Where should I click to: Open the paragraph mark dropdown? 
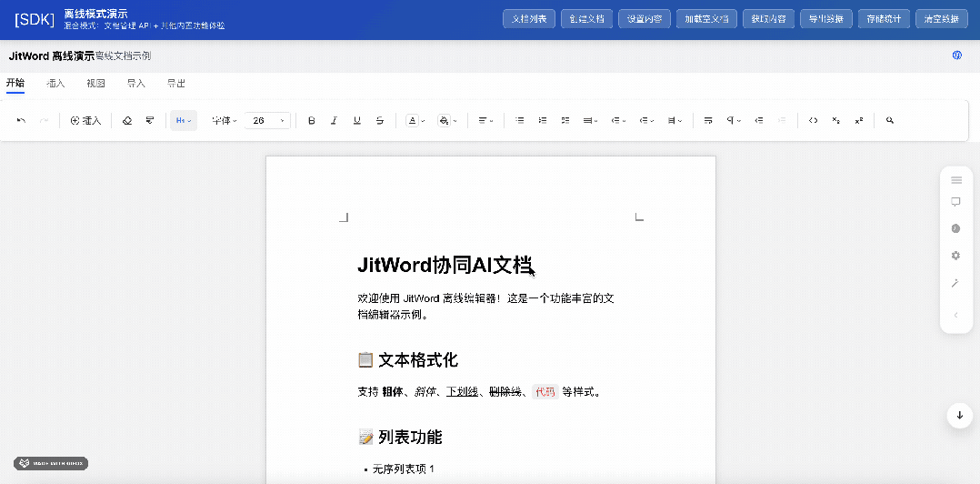734,121
